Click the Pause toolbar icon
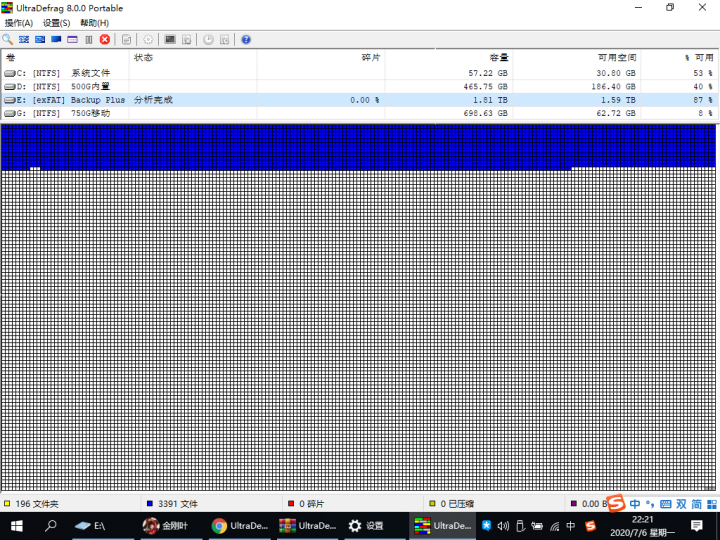The height and width of the screenshot is (540, 720). click(89, 39)
